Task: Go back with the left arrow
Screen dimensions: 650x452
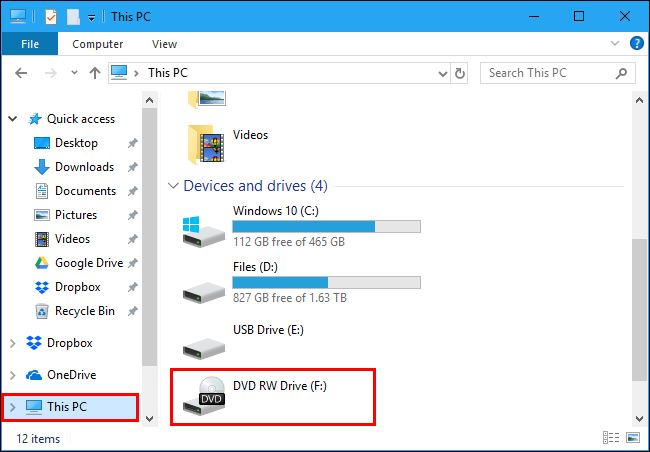Action: pos(21,73)
